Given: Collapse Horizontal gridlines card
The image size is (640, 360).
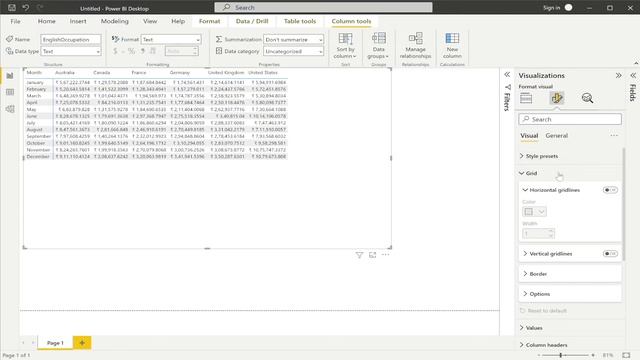Looking at the screenshot, I should pyautogui.click(x=525, y=190).
